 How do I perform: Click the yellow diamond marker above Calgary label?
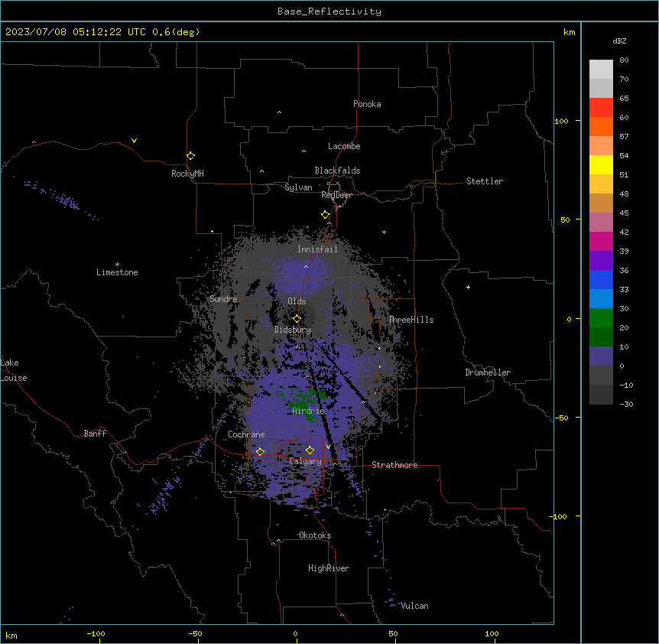[310, 450]
